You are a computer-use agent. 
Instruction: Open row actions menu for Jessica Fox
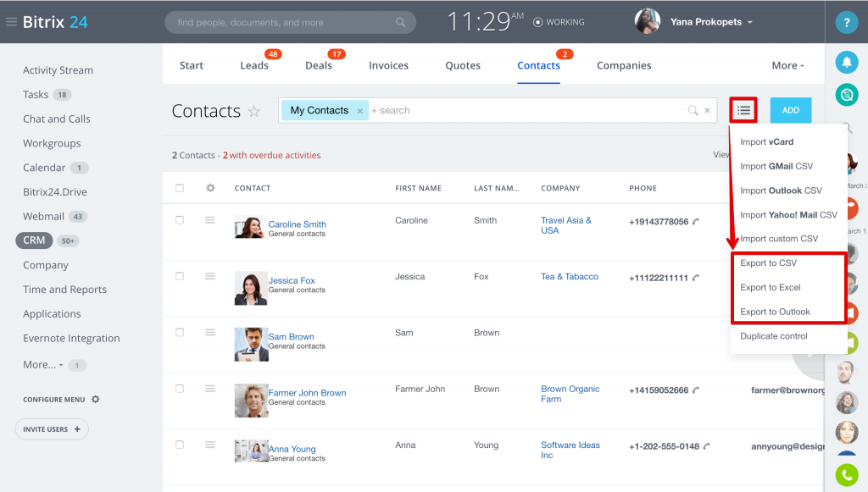tap(210, 276)
